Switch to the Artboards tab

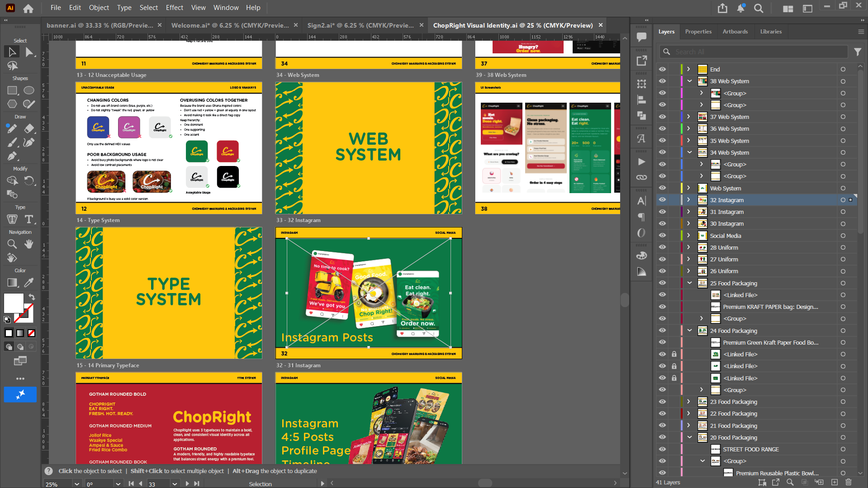coord(735,32)
